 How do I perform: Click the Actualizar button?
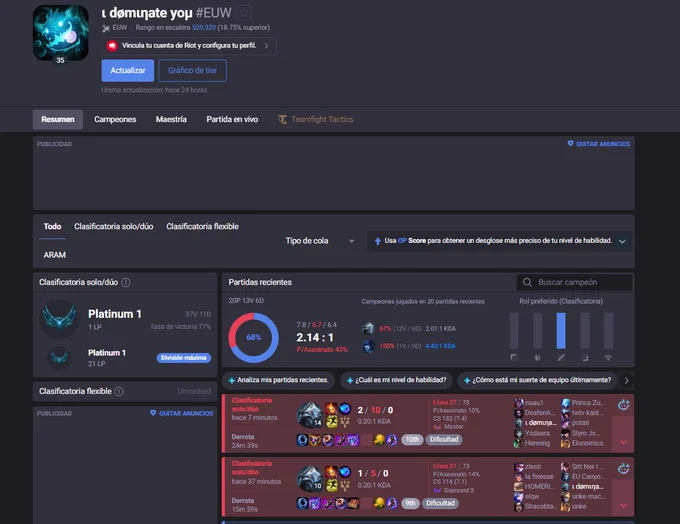[x=128, y=70]
